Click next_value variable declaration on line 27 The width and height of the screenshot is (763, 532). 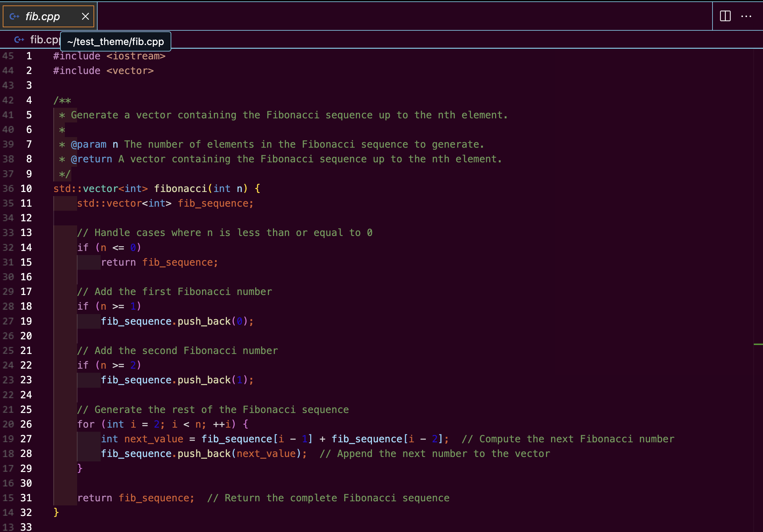tap(154, 439)
